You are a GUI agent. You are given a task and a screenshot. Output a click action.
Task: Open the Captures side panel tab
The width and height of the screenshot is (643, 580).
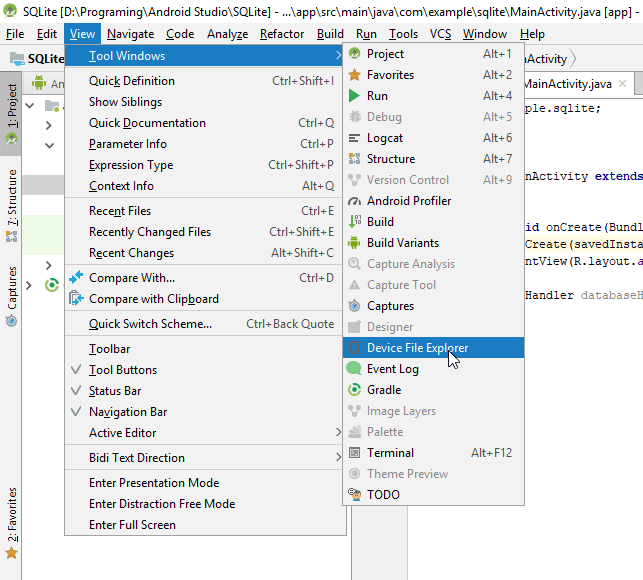[x=11, y=296]
